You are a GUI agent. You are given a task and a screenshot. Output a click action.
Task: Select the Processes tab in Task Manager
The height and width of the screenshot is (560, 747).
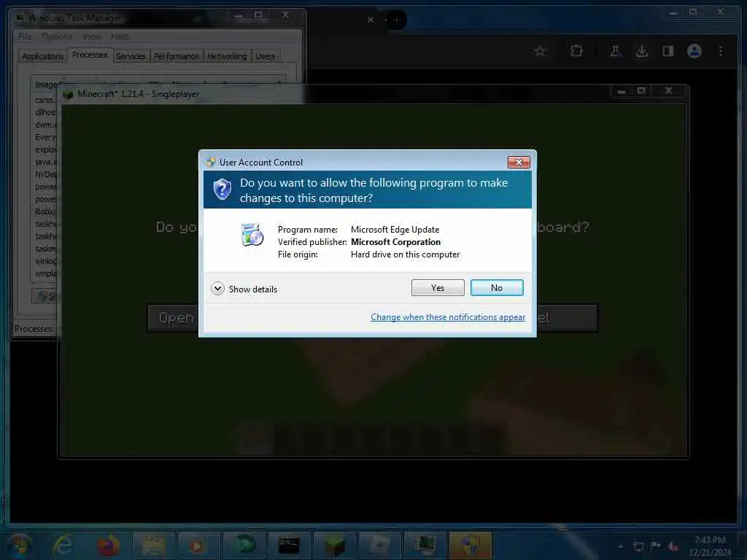(x=90, y=55)
